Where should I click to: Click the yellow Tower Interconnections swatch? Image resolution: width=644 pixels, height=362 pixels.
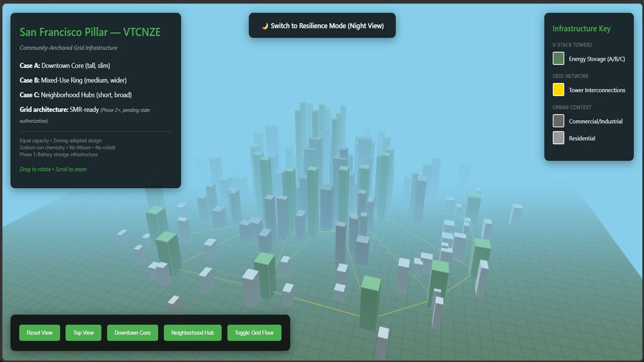(x=558, y=90)
